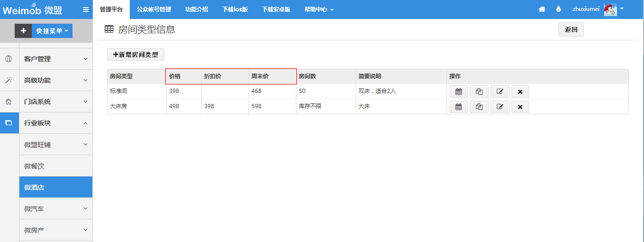644x242 pixels.
Task: Expand the 客户管理 sidebar section
Action: click(55, 59)
